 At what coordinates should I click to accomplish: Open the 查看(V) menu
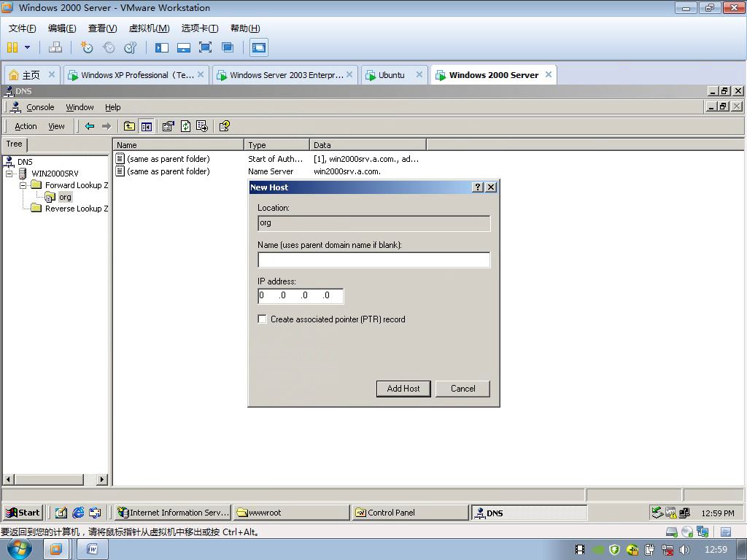click(102, 28)
